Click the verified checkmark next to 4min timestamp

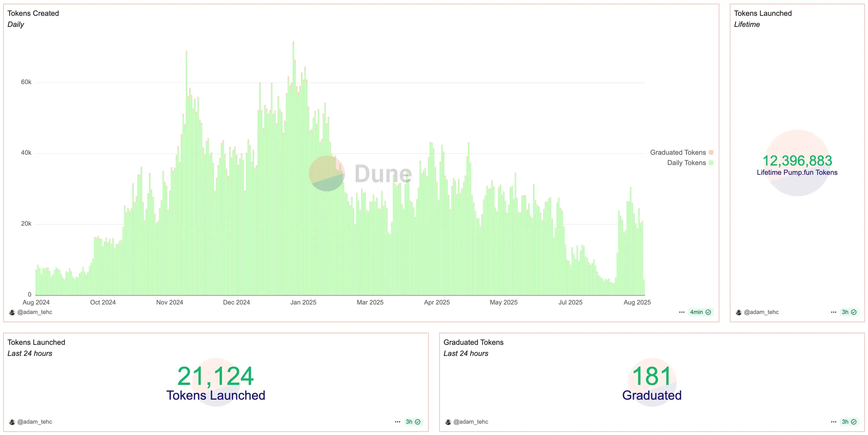708,312
